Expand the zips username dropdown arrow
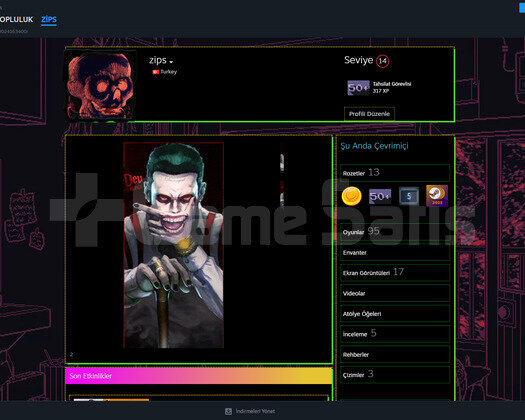 pos(171,62)
